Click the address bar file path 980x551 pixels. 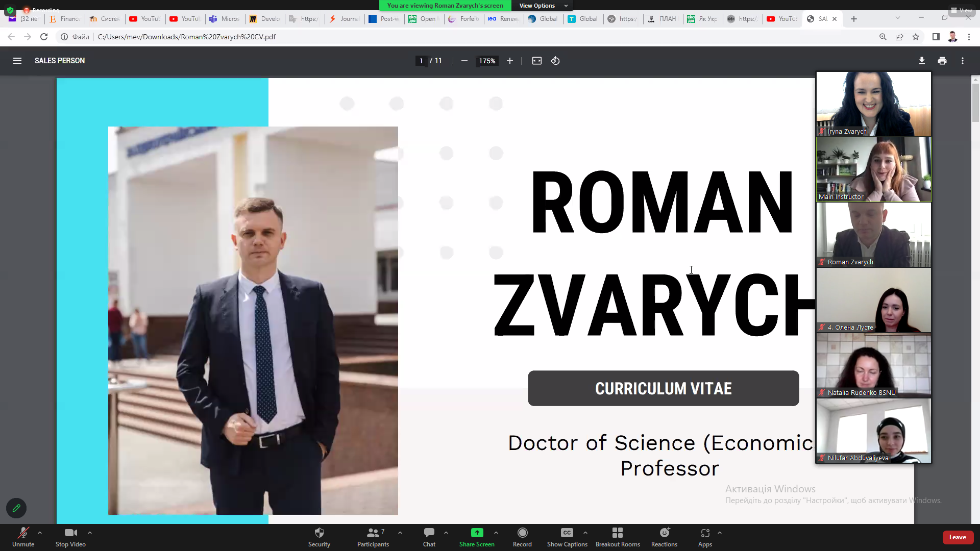coord(187,37)
